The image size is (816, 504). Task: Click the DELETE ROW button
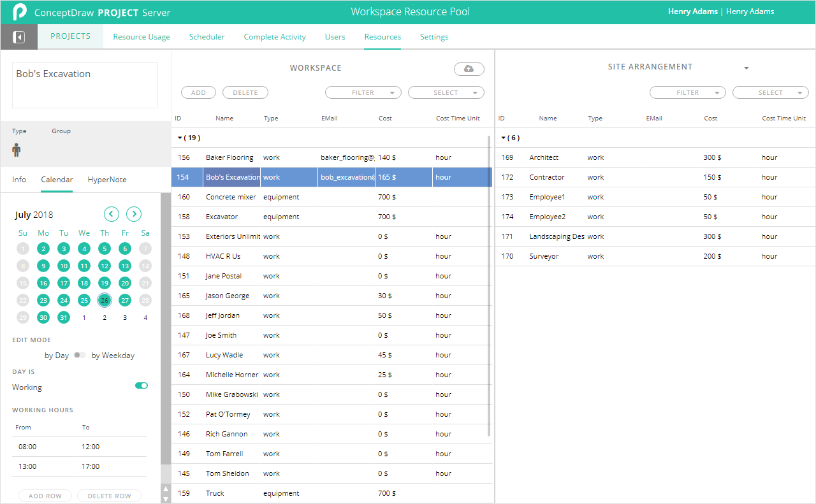point(109,496)
